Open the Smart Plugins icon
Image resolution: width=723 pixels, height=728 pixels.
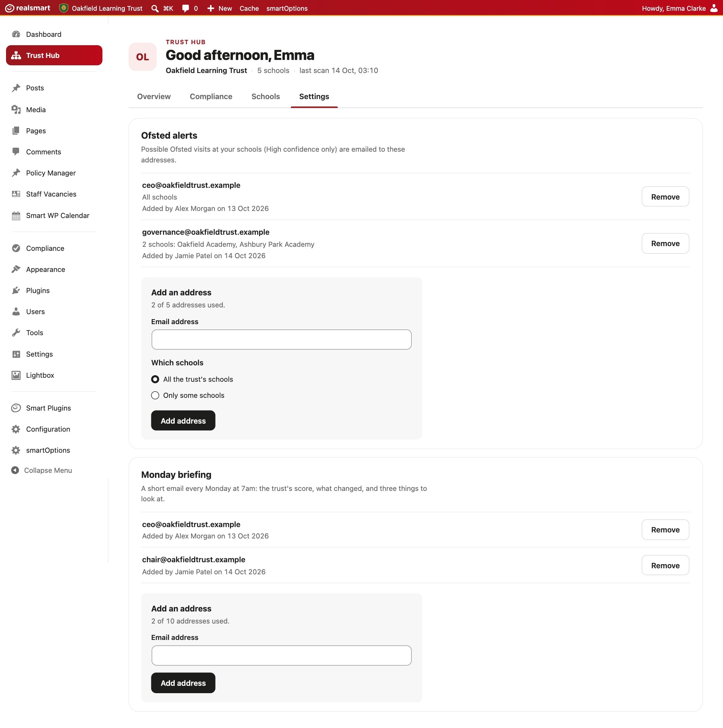pyautogui.click(x=16, y=408)
